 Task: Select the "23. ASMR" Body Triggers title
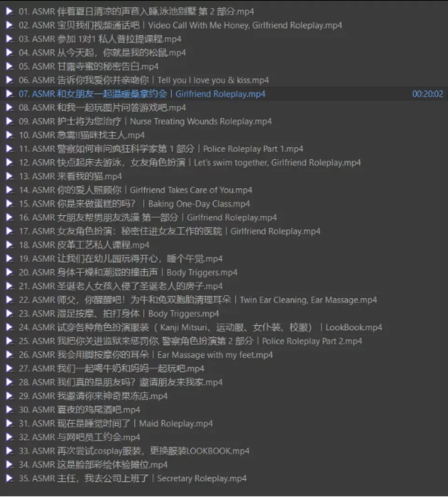coord(119,314)
